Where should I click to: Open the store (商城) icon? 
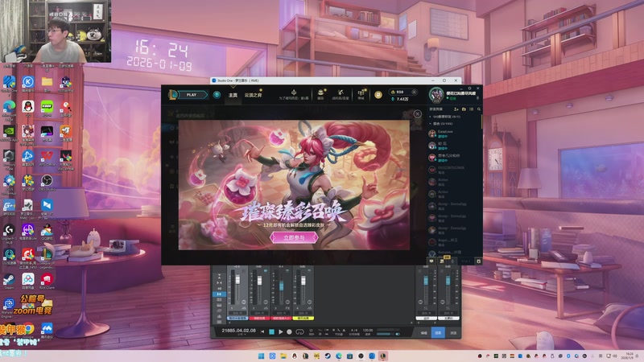[x=361, y=93]
